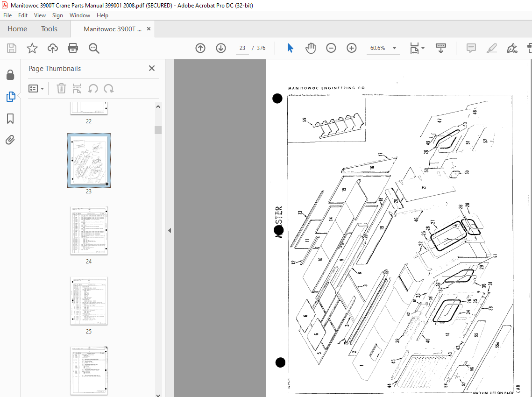The width and height of the screenshot is (532, 397).
Task: Zoom out with the minus button
Action: click(x=331, y=48)
